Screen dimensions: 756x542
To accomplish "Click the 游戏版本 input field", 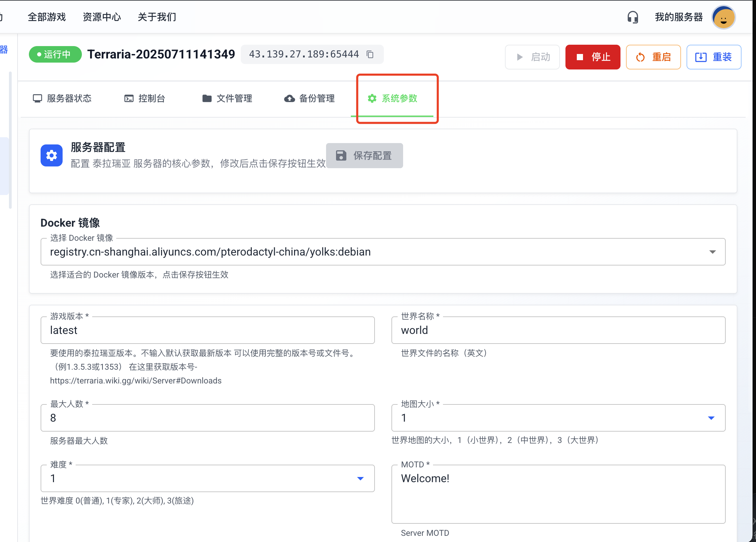I will [x=207, y=330].
